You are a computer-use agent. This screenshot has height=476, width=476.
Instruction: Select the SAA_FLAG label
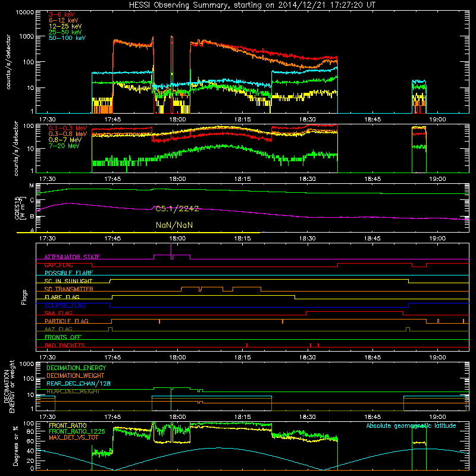(58, 314)
